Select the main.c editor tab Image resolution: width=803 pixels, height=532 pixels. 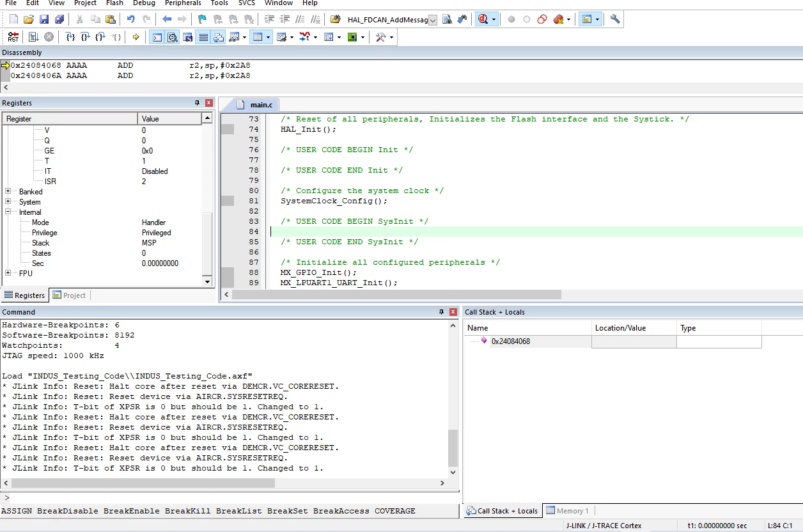point(255,104)
